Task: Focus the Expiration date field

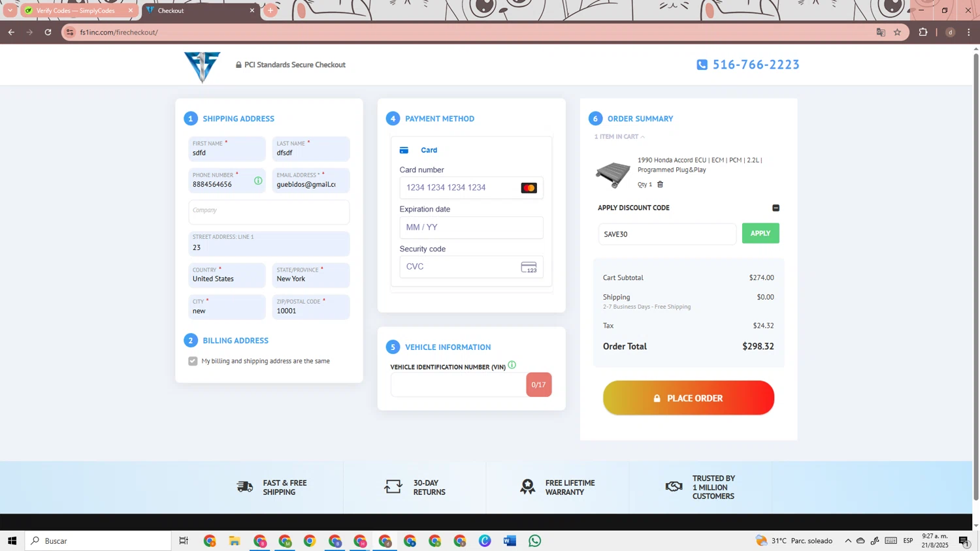Action: 471,227
